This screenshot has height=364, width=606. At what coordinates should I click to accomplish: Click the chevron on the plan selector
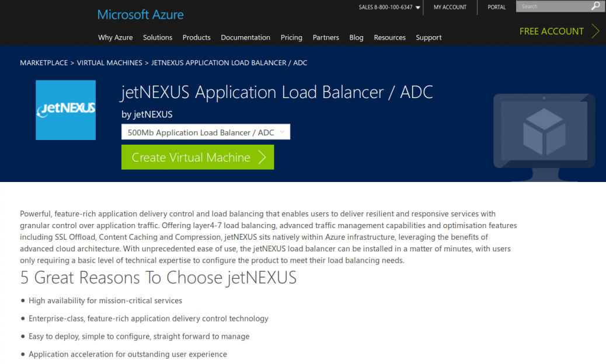coord(283,132)
